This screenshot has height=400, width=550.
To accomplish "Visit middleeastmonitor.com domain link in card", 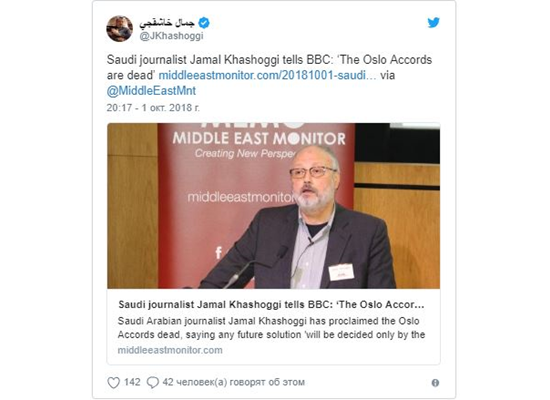I will tap(170, 350).
